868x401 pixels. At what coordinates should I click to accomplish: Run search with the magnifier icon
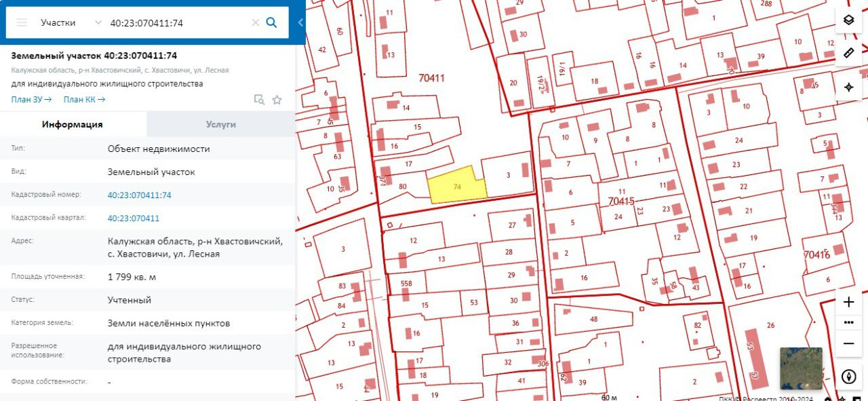pos(271,22)
